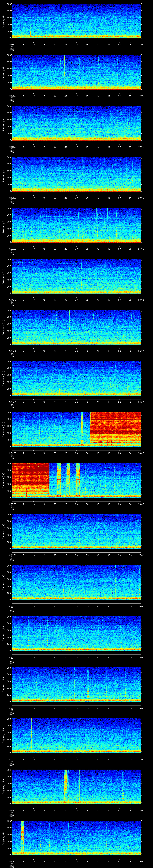Select the 14:26:00 timestamp label

[12, 555]
